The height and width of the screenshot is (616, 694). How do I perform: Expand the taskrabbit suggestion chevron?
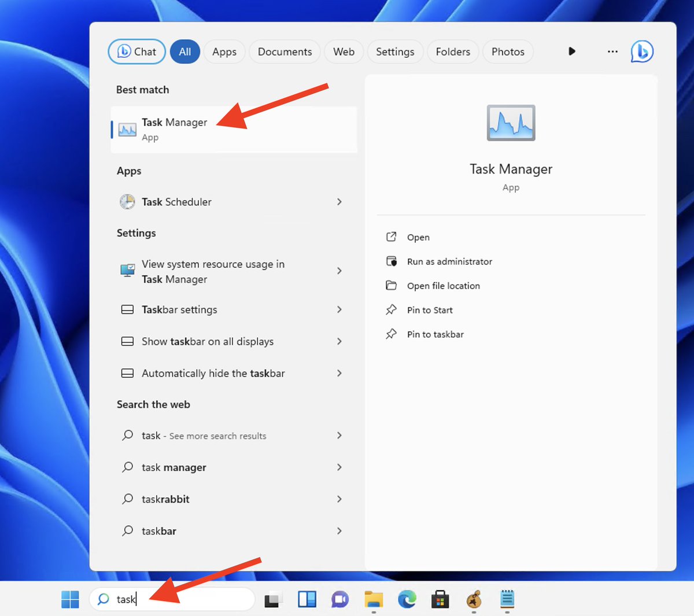click(x=339, y=499)
